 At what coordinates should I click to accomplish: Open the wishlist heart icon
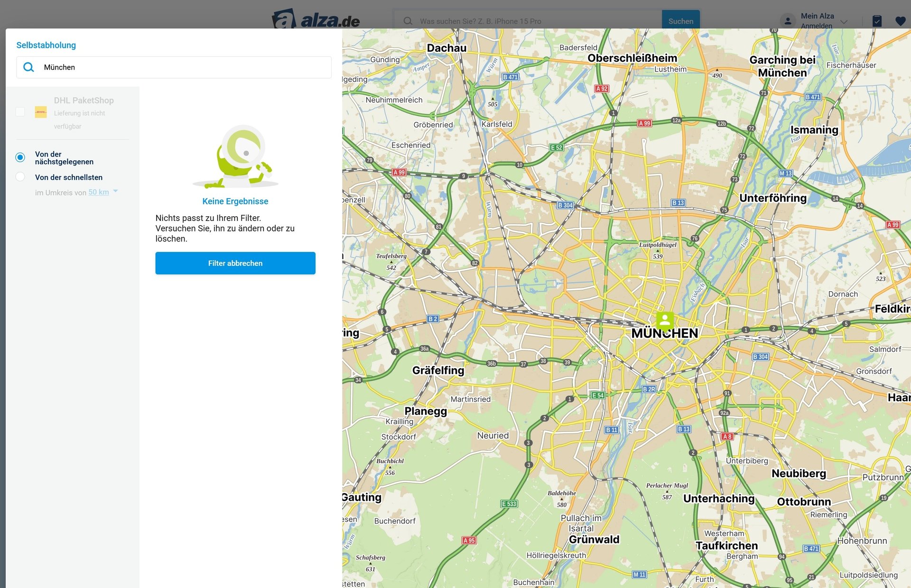900,21
